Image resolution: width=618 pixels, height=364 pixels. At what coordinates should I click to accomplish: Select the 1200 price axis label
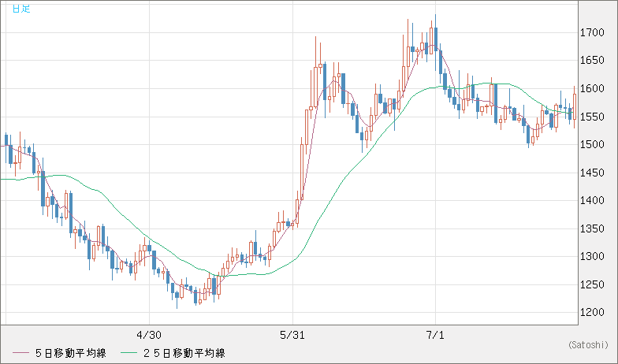[x=592, y=312]
